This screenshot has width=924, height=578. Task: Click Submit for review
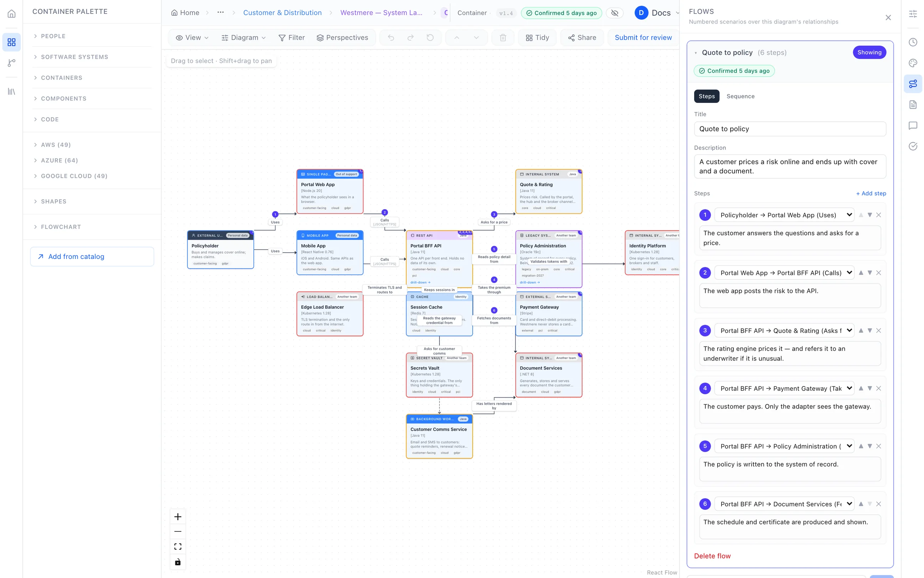[643, 37]
